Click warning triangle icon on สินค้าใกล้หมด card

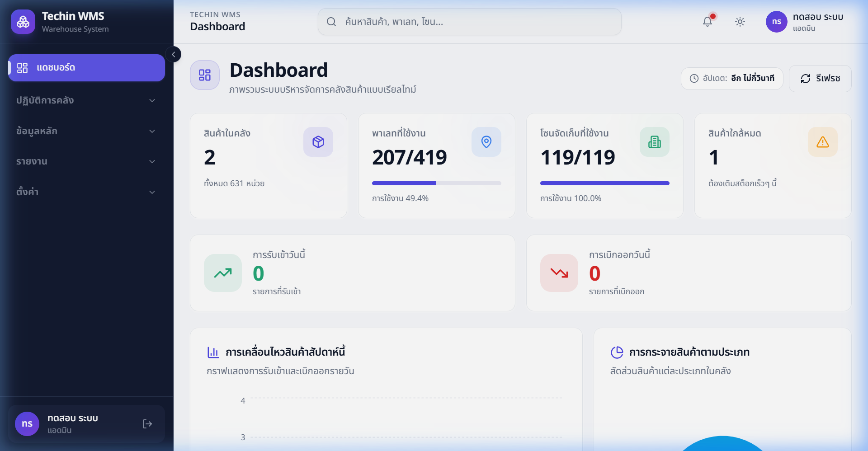click(x=823, y=142)
